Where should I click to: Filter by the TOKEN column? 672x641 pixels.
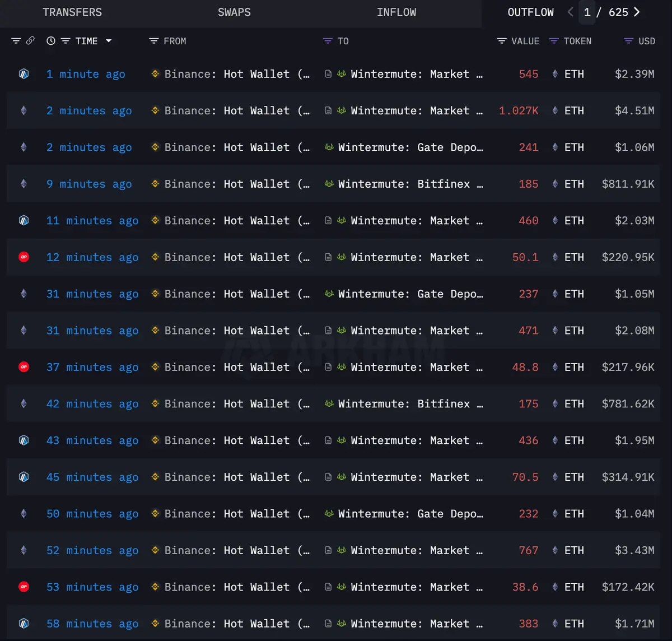(x=554, y=41)
